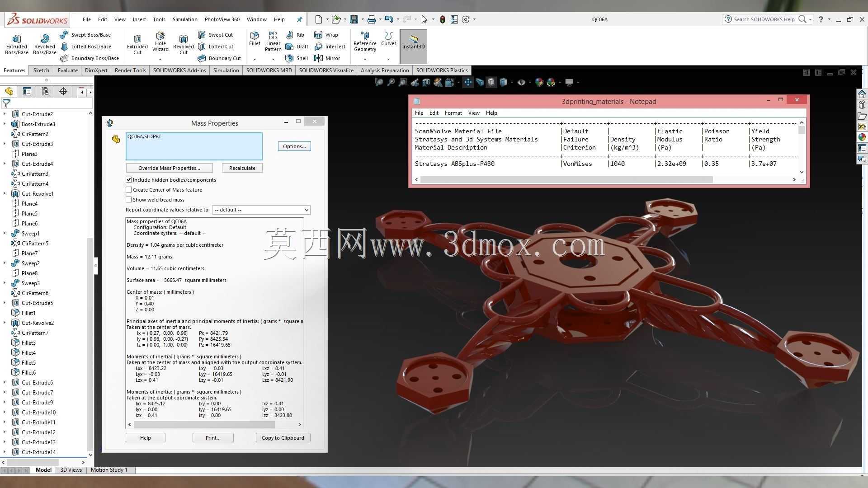The width and height of the screenshot is (868, 488).
Task: Pick the Boundary Boss/Base tool
Action: [90, 58]
